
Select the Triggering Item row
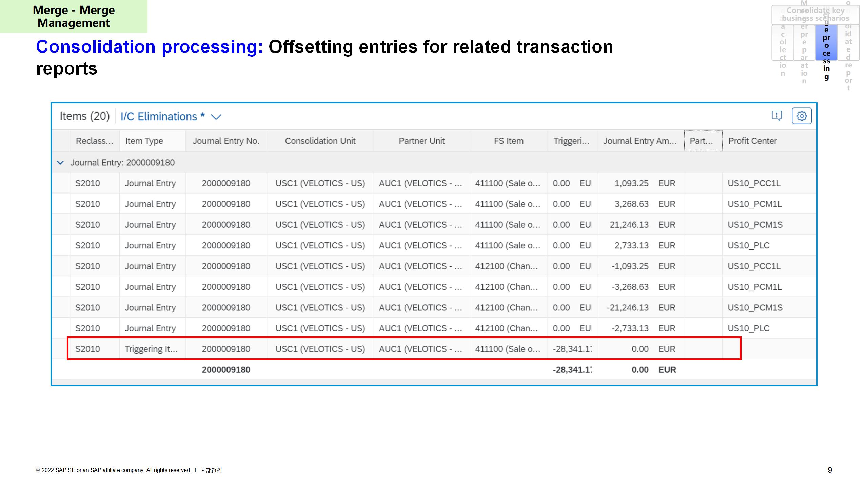coord(151,349)
